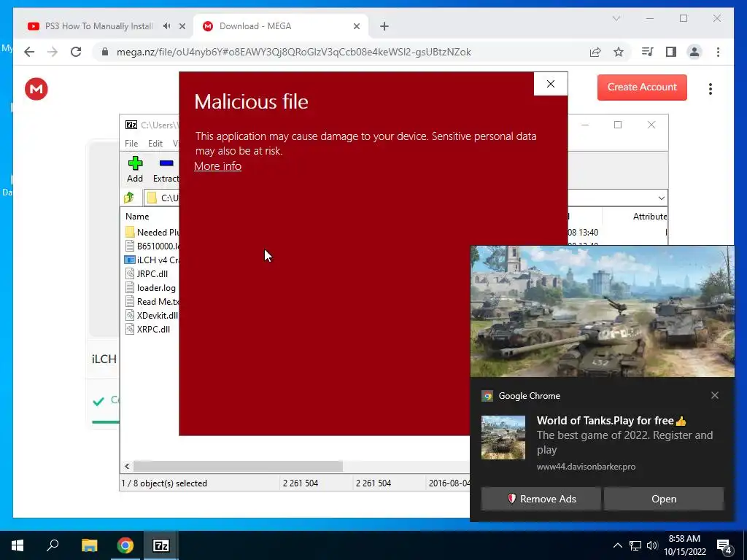Click Chrome icon in taskbar

125,545
